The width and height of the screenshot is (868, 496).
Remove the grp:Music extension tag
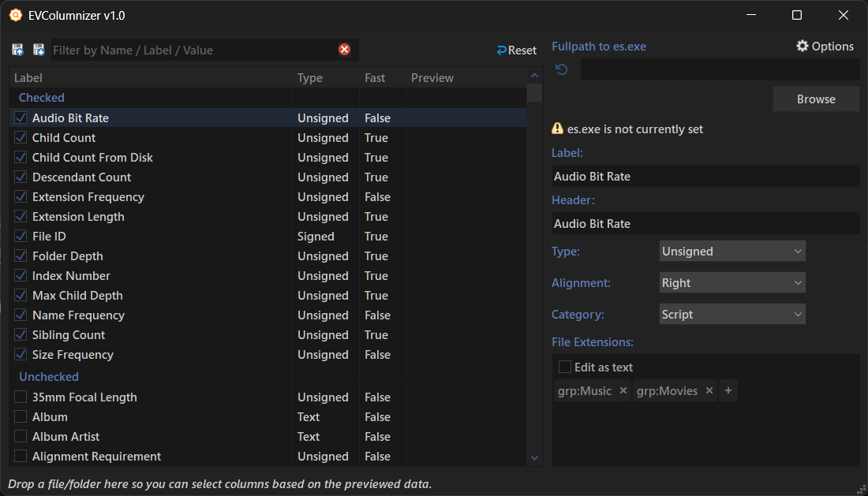(623, 390)
